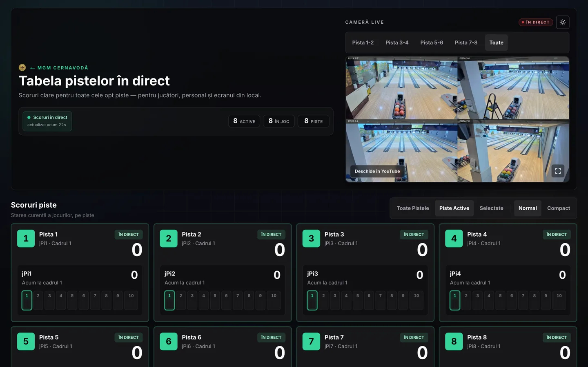This screenshot has height=367, width=588.
Task: Switch camera to Pista 7-8
Action: tap(466, 43)
